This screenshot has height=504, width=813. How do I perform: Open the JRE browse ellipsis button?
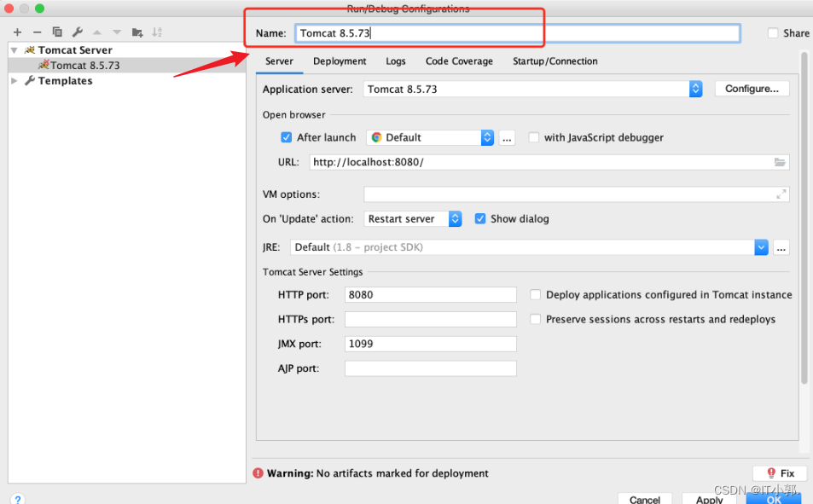(x=781, y=248)
